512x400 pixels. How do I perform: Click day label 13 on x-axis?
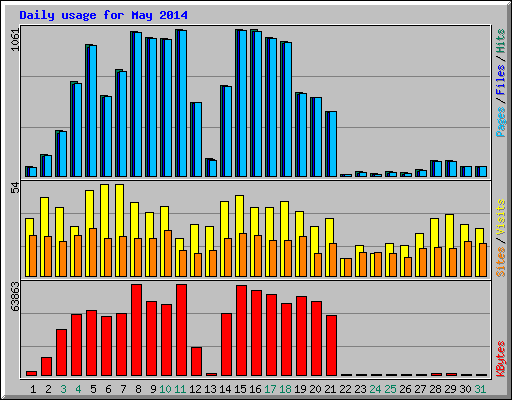[x=210, y=389]
